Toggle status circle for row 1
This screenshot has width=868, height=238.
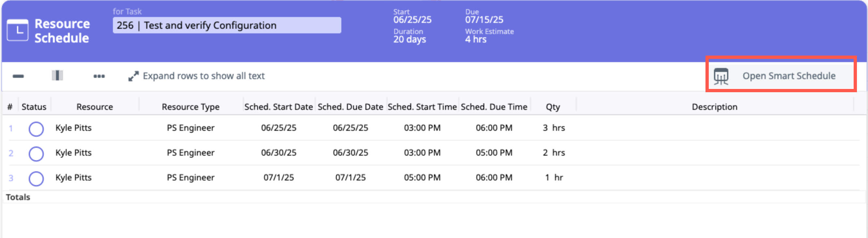click(x=36, y=128)
